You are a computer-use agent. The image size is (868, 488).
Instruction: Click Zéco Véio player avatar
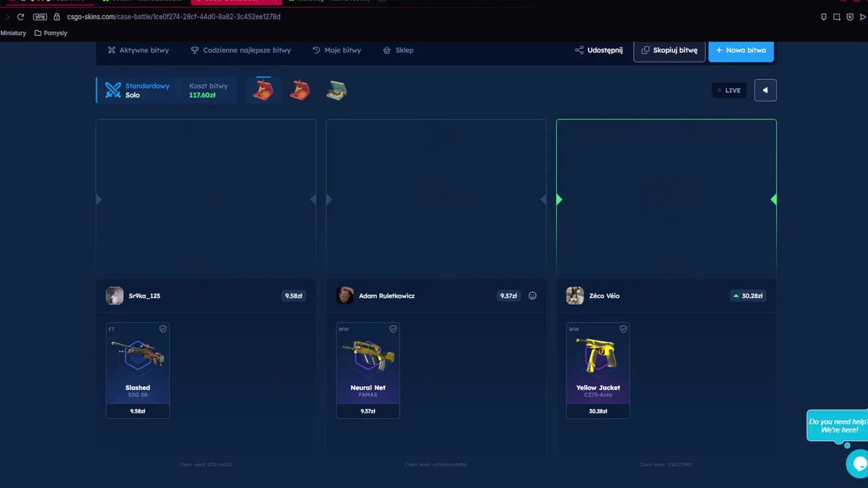click(575, 296)
